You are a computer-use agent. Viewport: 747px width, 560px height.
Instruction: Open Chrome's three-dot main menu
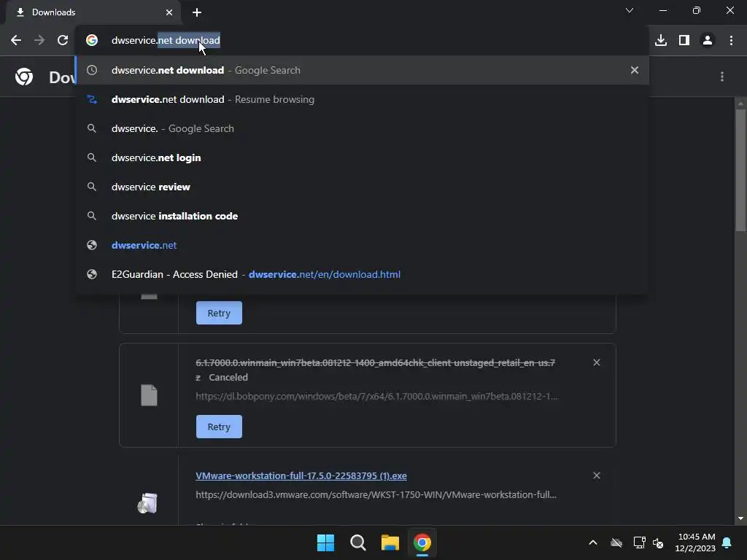[x=731, y=40]
